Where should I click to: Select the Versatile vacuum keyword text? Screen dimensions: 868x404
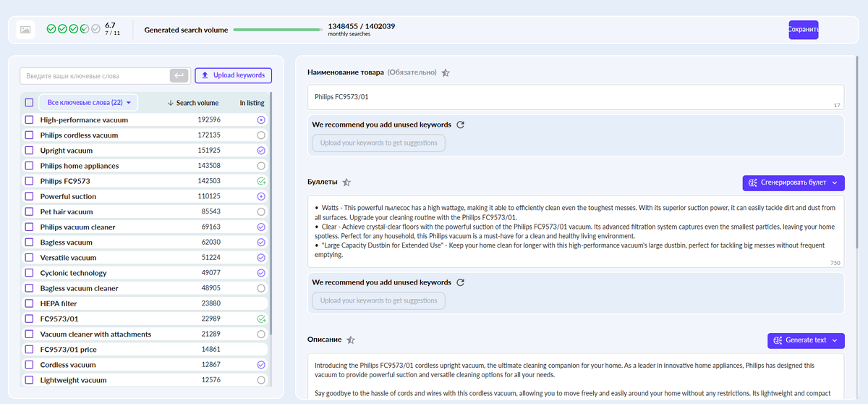[69, 258]
